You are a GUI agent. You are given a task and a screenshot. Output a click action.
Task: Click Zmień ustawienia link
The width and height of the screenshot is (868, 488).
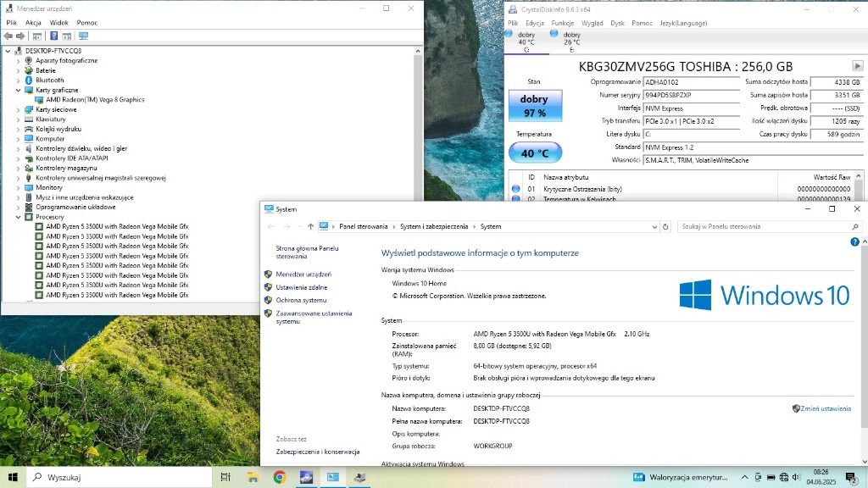tap(826, 409)
